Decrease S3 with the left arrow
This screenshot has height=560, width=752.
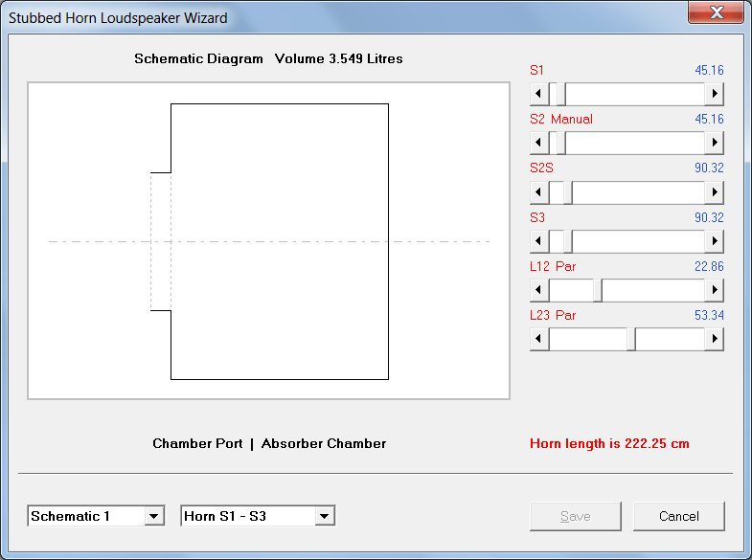539,240
